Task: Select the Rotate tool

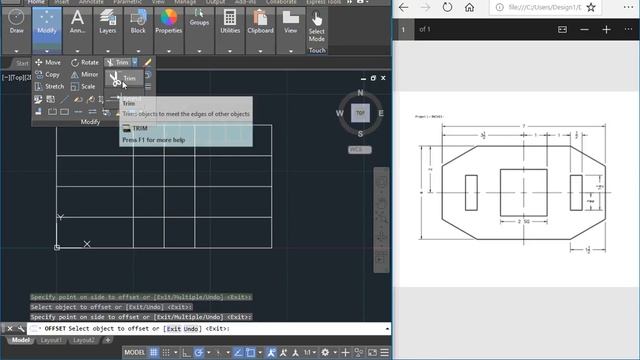Action: [x=85, y=62]
